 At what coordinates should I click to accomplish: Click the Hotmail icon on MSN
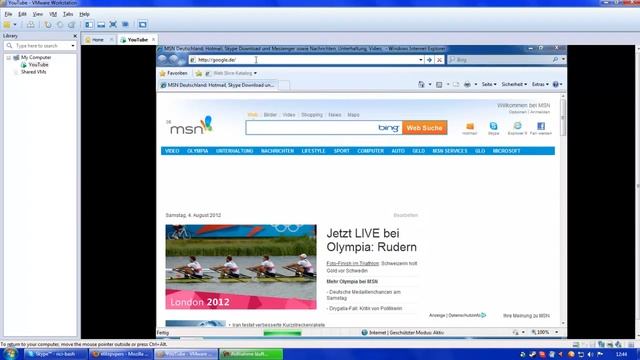[470, 128]
